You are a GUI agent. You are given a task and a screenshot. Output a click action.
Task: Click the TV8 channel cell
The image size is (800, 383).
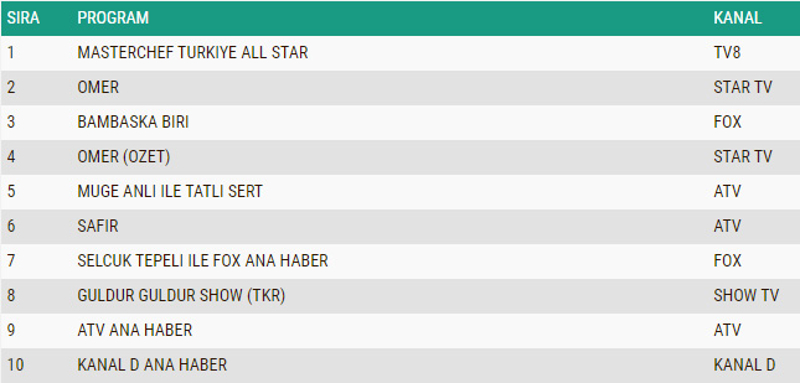(727, 53)
